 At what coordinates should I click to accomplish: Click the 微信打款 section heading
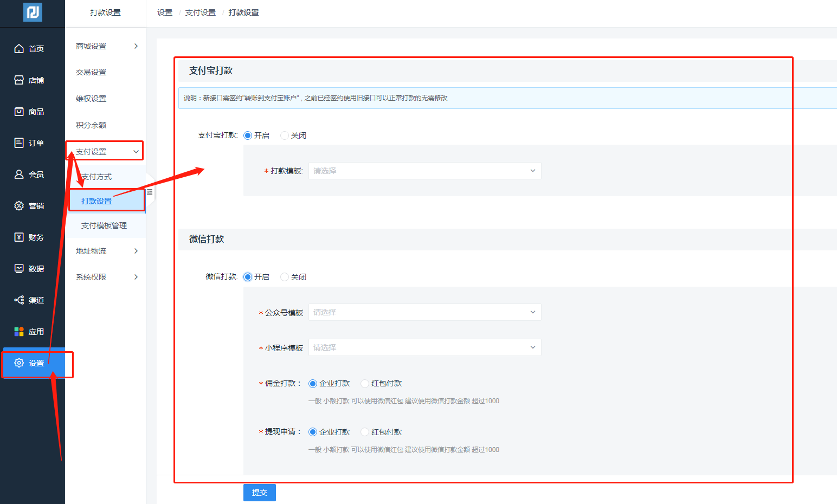click(207, 239)
